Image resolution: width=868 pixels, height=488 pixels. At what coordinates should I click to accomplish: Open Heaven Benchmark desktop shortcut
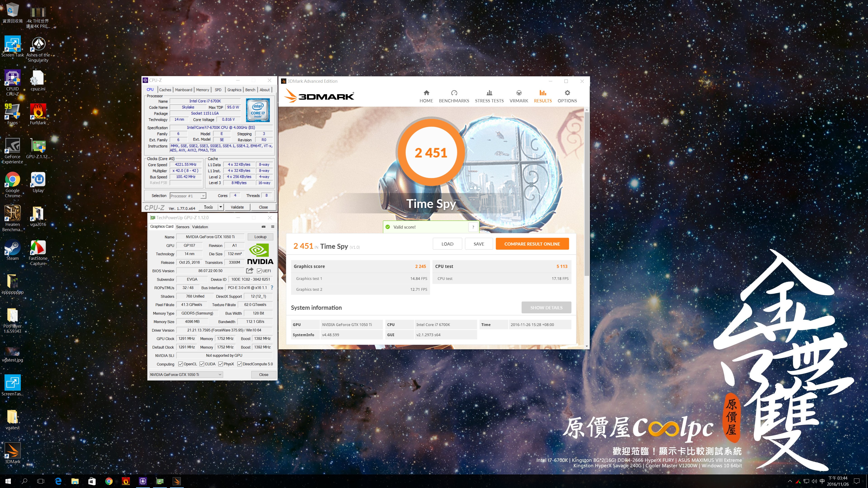(12, 218)
